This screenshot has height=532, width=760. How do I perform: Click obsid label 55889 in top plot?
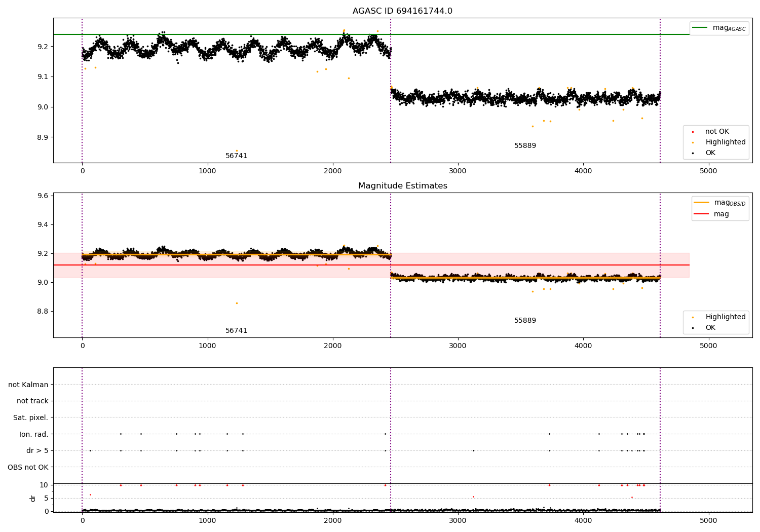click(x=525, y=146)
